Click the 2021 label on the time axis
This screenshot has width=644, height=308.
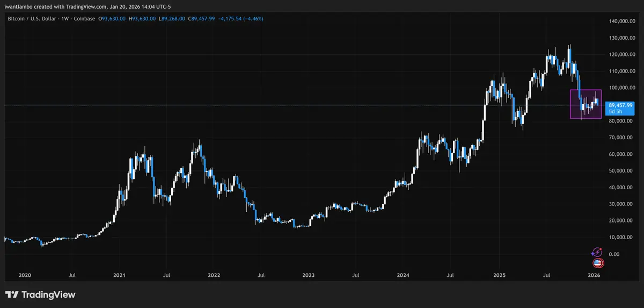click(119, 275)
